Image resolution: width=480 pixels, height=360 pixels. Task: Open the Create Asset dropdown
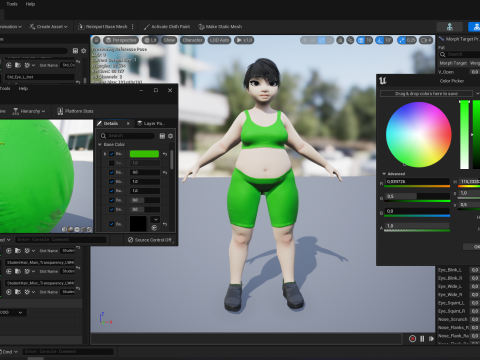pos(48,27)
